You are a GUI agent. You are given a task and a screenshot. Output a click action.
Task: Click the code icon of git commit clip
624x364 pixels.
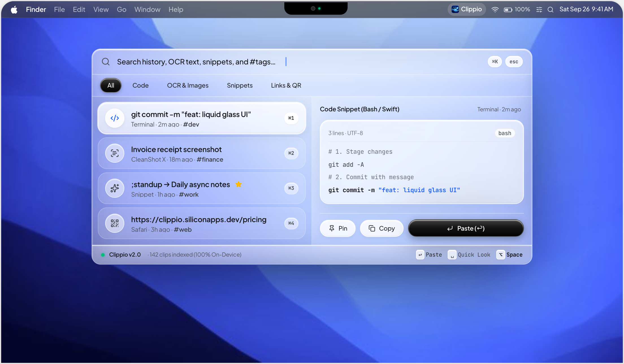(115, 118)
